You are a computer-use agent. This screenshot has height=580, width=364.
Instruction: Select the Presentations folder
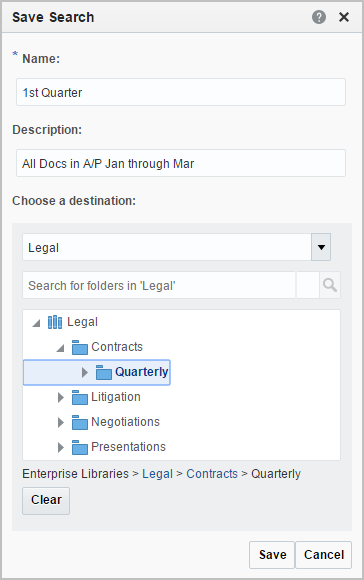point(128,447)
